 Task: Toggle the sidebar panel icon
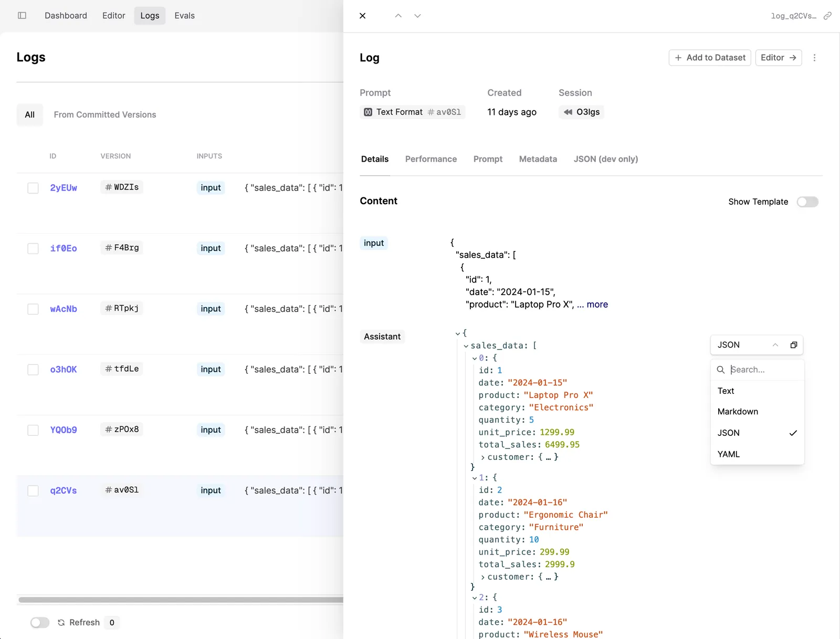(22, 16)
